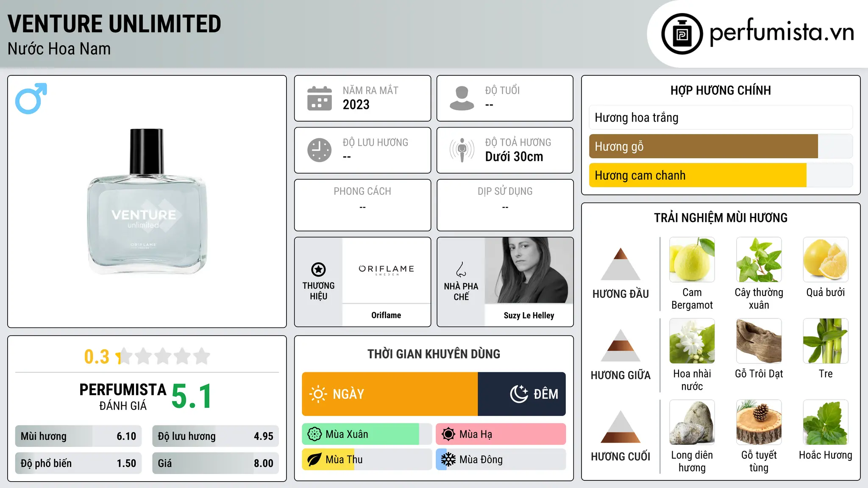Click the sillage icon beside Độ toả hương
Screen dimensions: 868x488
(462, 150)
